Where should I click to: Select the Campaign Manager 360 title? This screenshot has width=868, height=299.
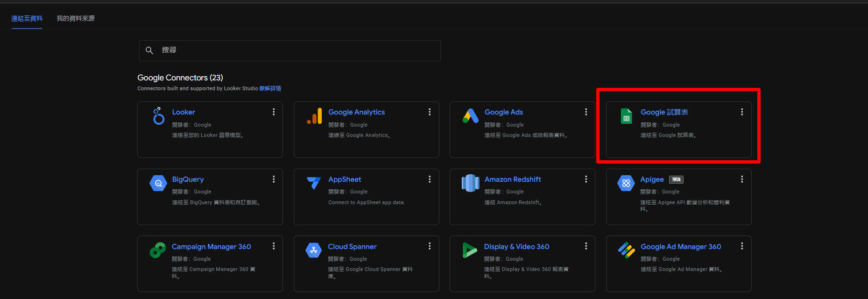click(212, 247)
